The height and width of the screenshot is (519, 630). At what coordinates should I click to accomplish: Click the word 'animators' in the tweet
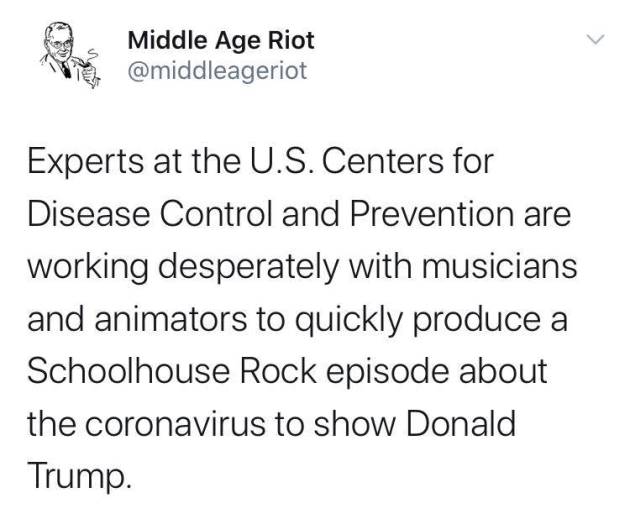171,319
